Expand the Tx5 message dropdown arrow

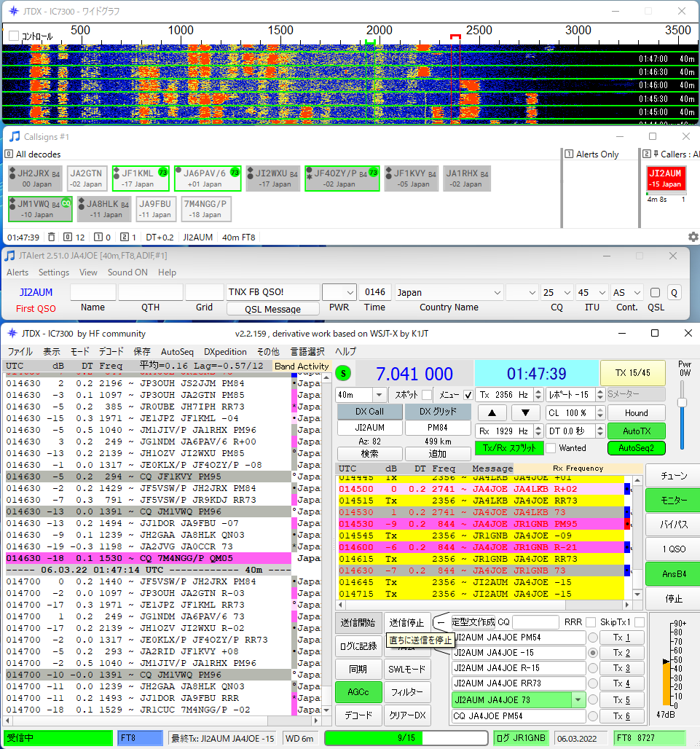pos(578,700)
